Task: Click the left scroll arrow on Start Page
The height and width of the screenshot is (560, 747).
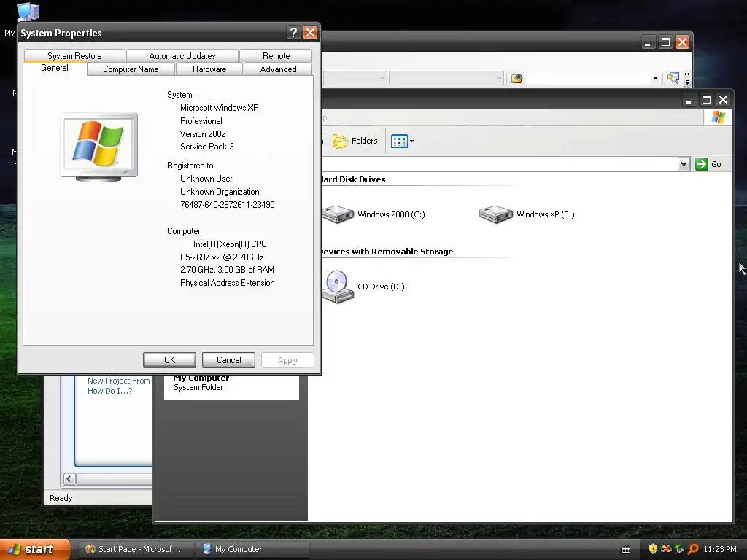Action: coord(69,479)
